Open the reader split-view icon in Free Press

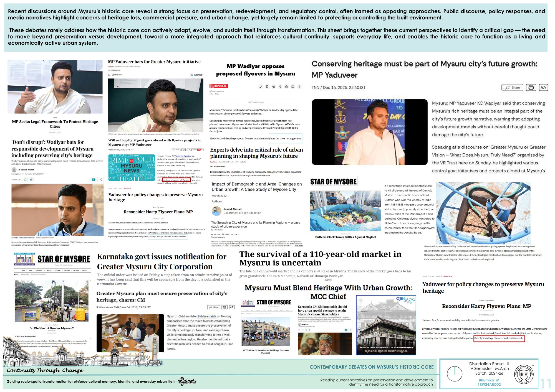point(293,87)
